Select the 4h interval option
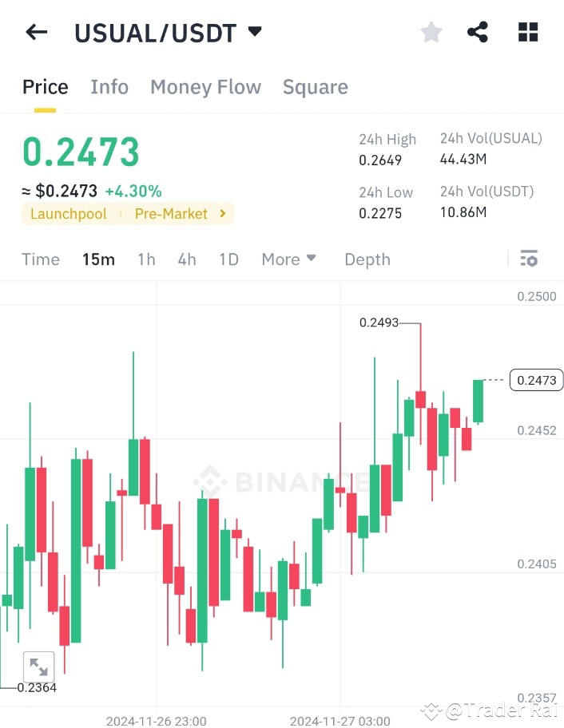 [186, 259]
